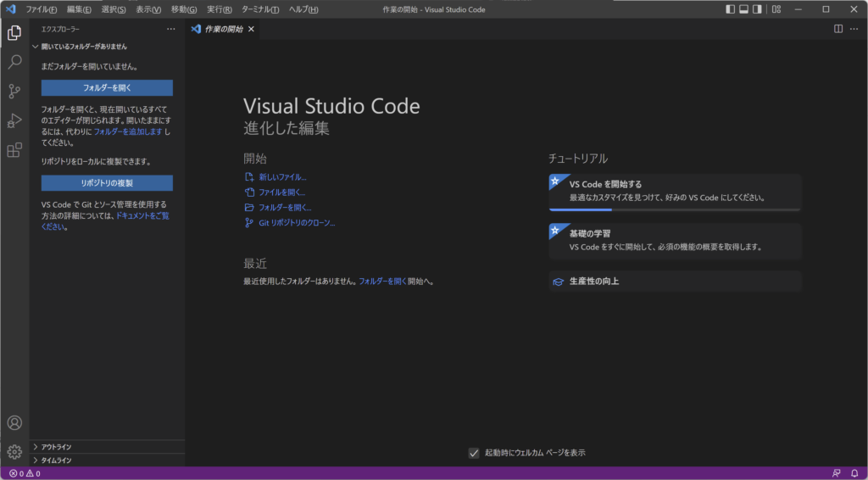Open the Source Control view icon

pyautogui.click(x=14, y=92)
